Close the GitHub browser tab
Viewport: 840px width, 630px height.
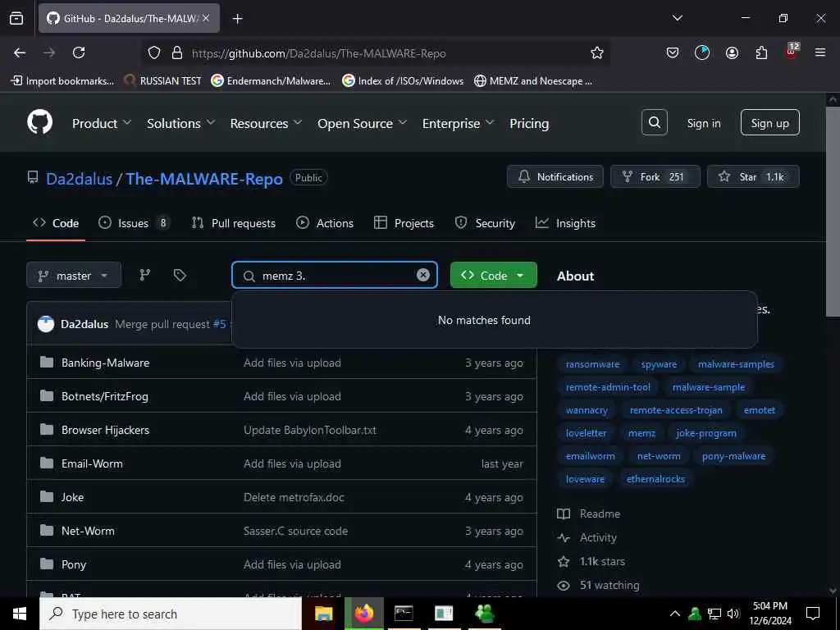coord(206,18)
